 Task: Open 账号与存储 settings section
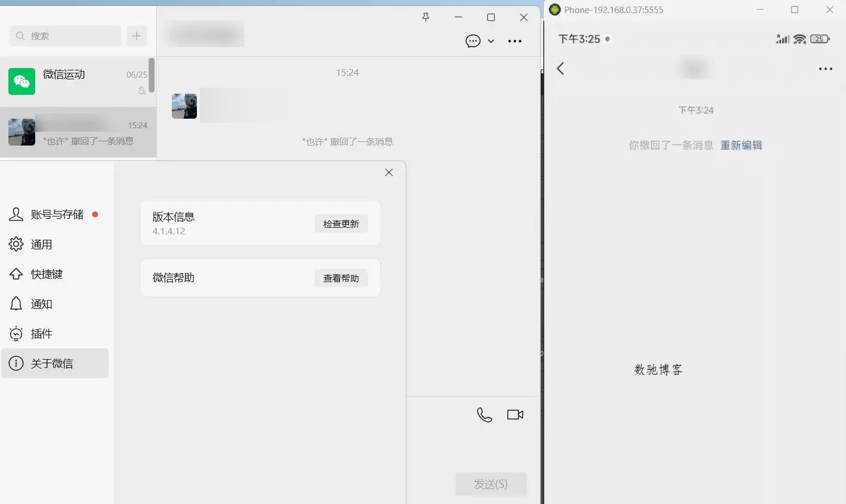click(55, 214)
